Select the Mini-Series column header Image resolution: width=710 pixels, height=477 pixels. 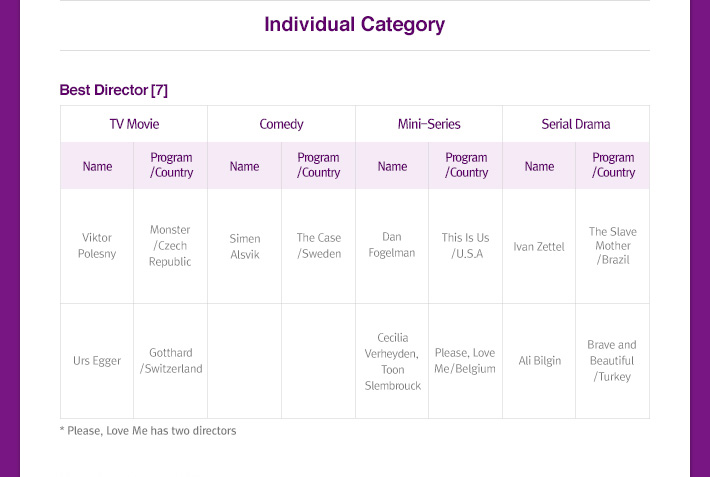429,124
